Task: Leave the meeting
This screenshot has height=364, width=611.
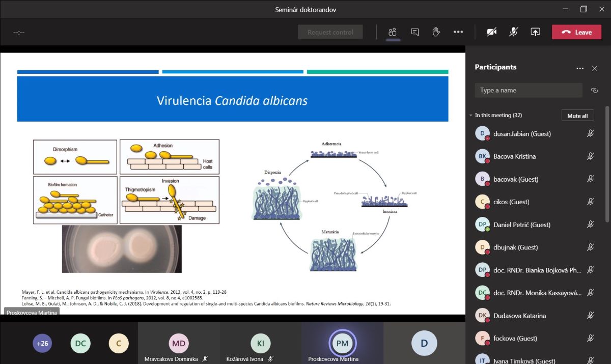Action: 576,32
